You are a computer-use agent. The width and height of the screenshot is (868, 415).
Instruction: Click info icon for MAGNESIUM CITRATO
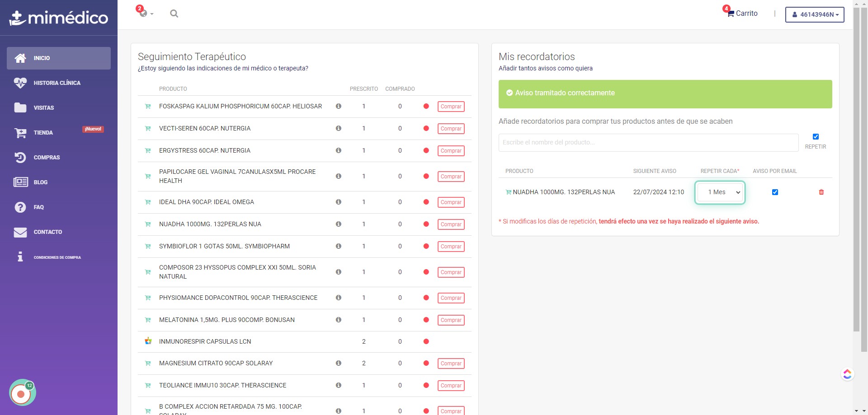click(x=338, y=363)
